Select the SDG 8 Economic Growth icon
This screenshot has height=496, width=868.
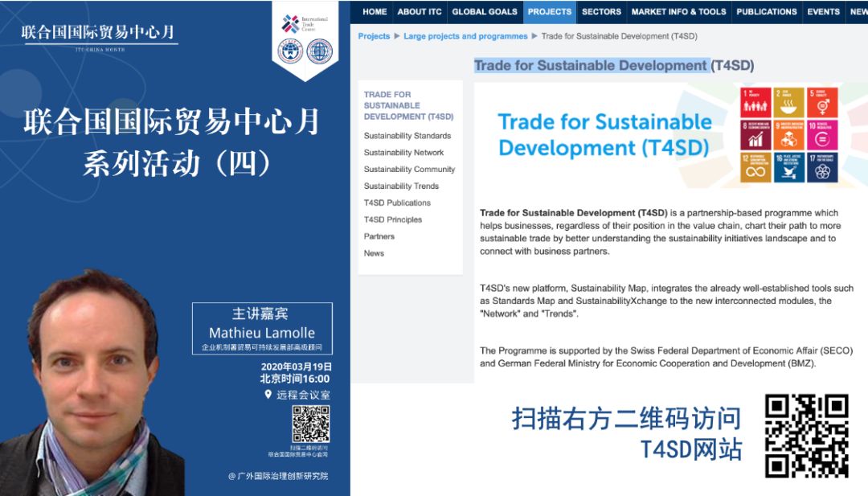[x=755, y=134]
